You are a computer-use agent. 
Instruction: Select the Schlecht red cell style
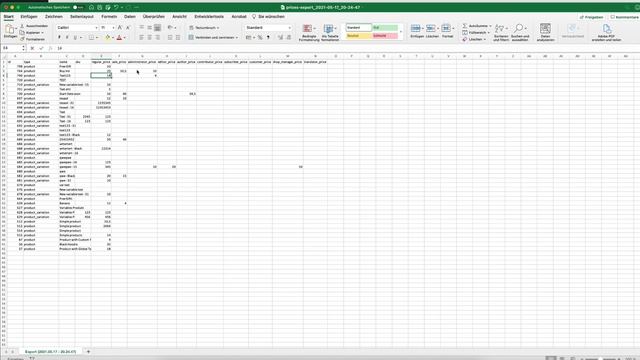tap(385, 36)
